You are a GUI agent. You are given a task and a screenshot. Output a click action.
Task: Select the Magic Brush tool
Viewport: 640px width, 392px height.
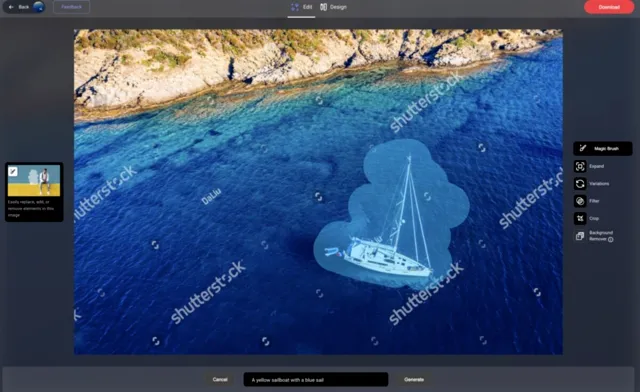pos(603,149)
